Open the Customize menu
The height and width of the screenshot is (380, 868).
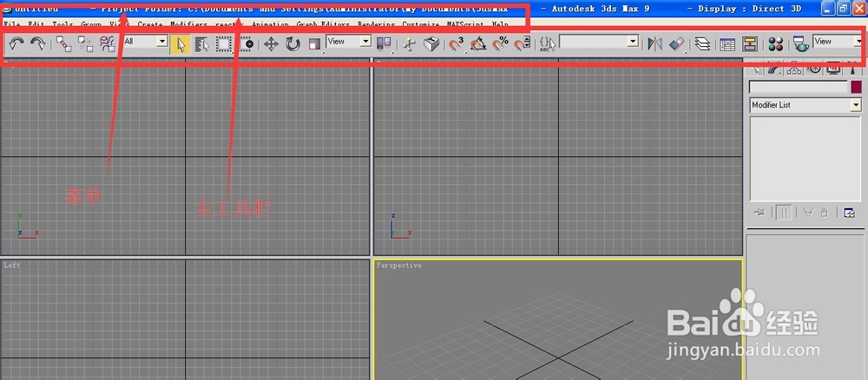click(421, 25)
